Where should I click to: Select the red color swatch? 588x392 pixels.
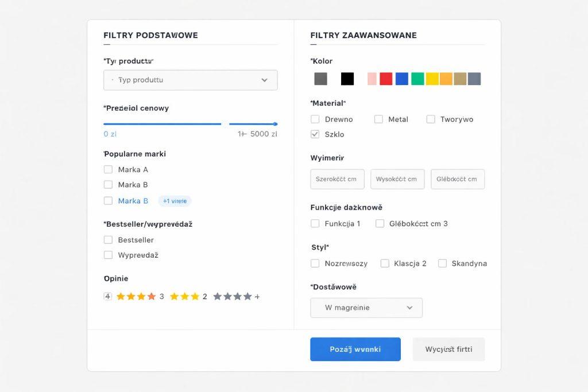coord(386,79)
